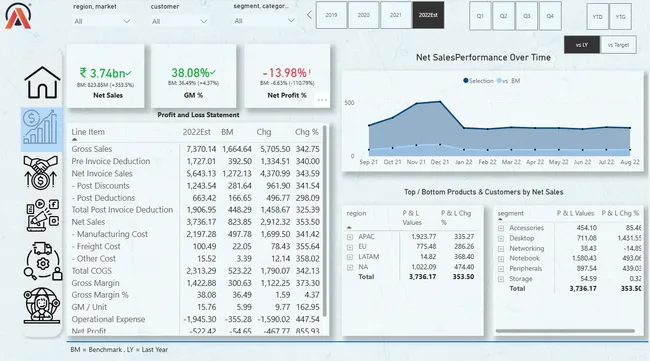Expand the Storage segment row
Image resolution: width=650 pixels, height=361 pixels.
(x=501, y=279)
